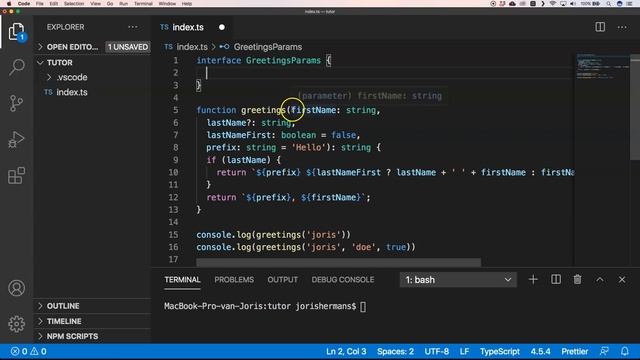Open the Search view in activity bar
This screenshot has width=640, height=360.
(16, 67)
